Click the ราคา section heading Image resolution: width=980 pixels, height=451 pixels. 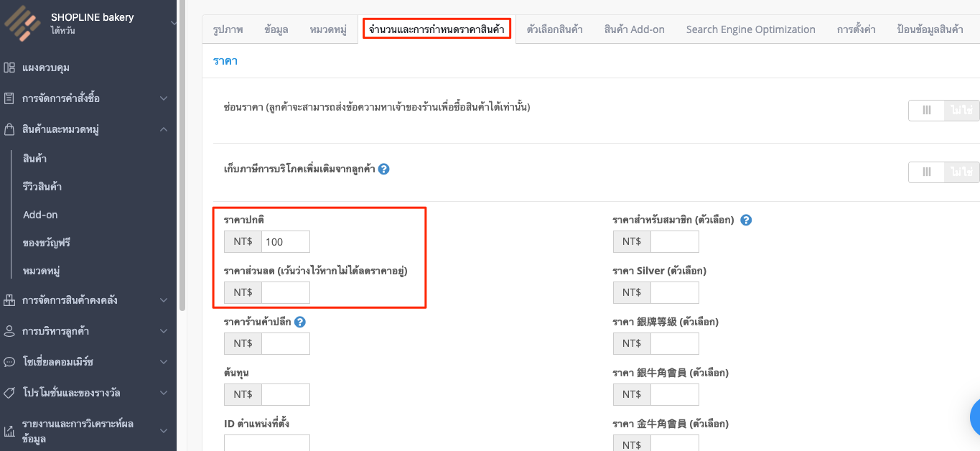(x=225, y=61)
